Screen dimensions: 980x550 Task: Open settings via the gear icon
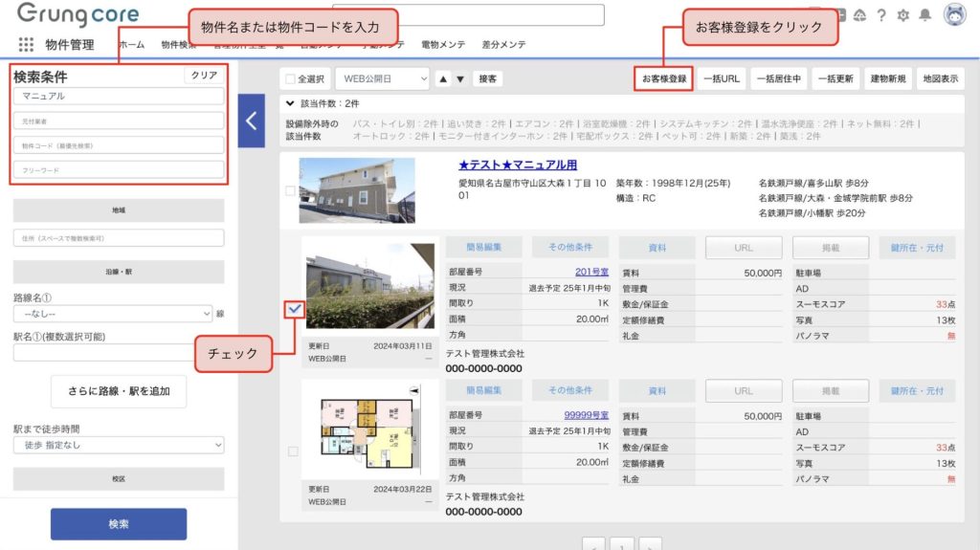click(902, 15)
